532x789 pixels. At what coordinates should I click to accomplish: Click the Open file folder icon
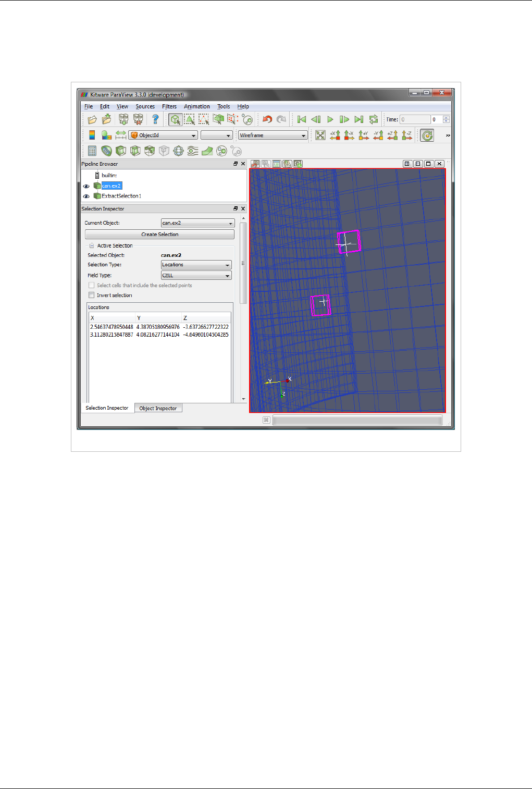coord(92,120)
